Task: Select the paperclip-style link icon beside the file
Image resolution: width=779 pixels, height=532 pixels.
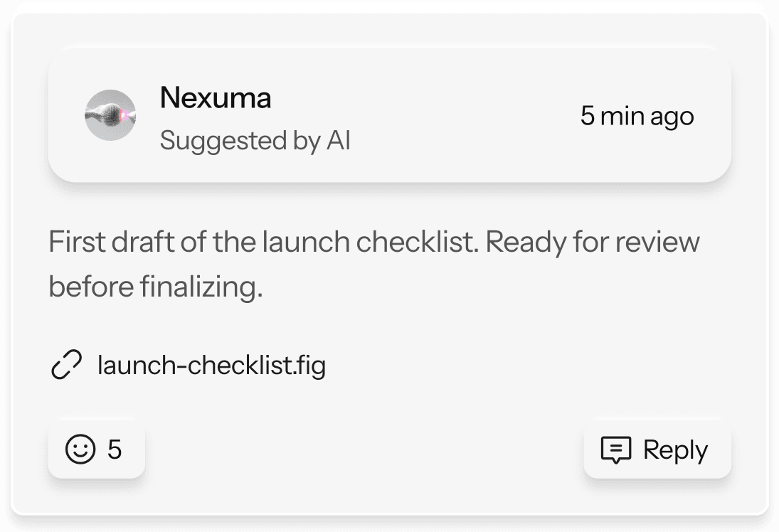Action: [x=66, y=365]
